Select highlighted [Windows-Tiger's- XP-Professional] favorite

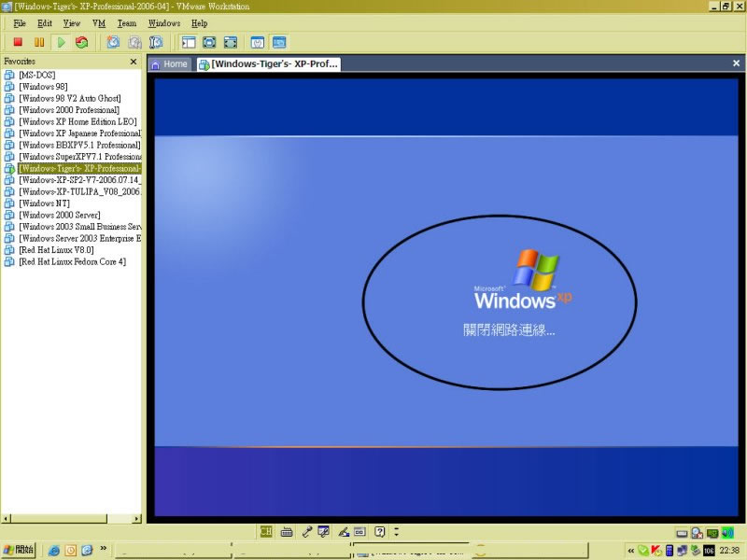point(79,168)
